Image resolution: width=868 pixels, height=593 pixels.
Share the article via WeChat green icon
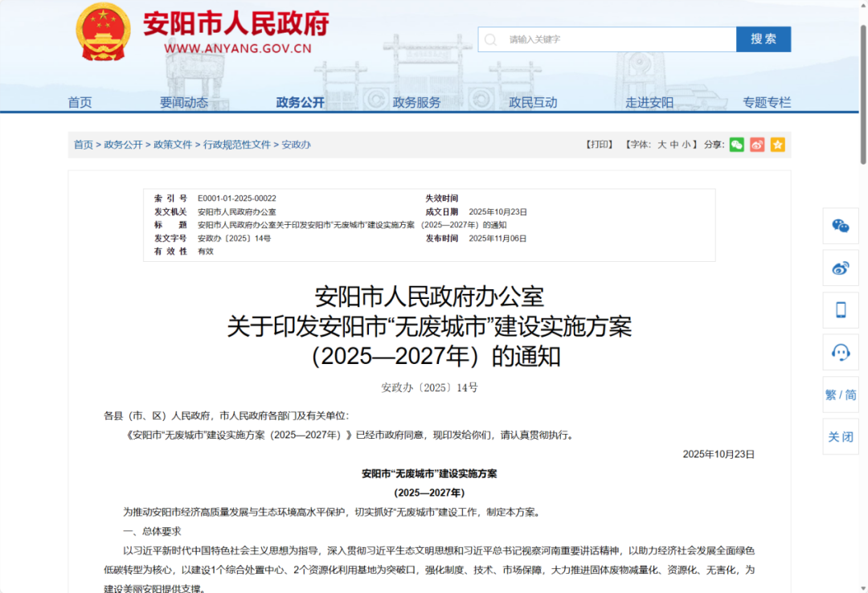(x=737, y=145)
